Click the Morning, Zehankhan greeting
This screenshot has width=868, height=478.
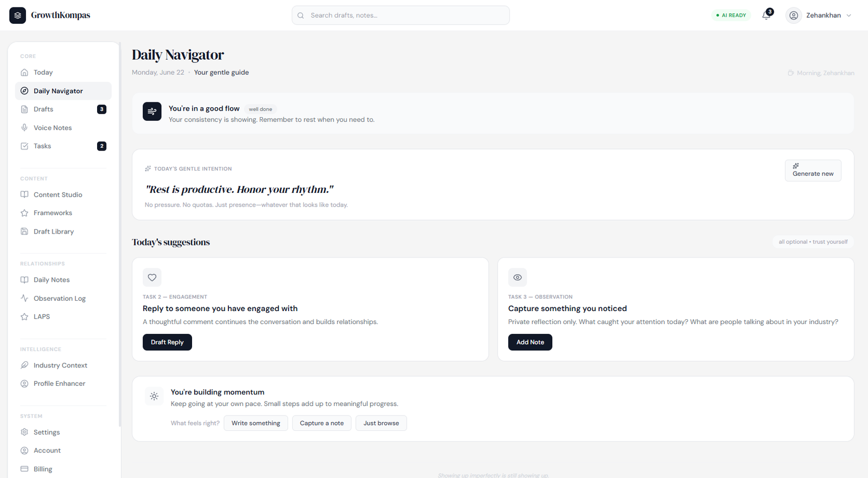pyautogui.click(x=821, y=73)
